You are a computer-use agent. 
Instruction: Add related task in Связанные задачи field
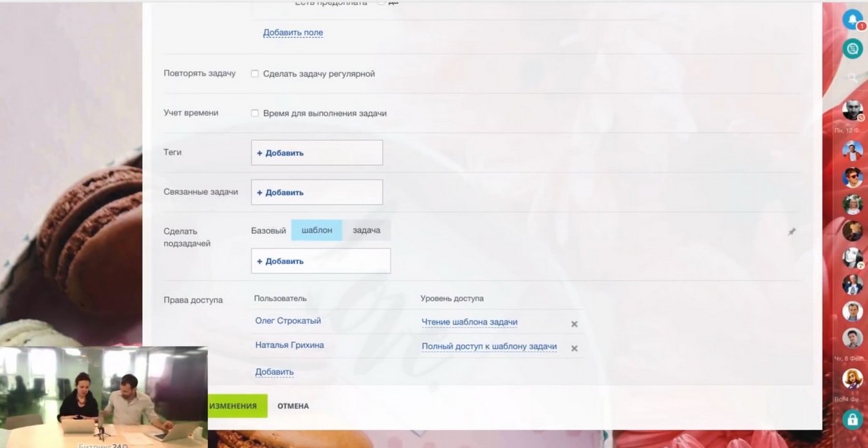tap(281, 192)
